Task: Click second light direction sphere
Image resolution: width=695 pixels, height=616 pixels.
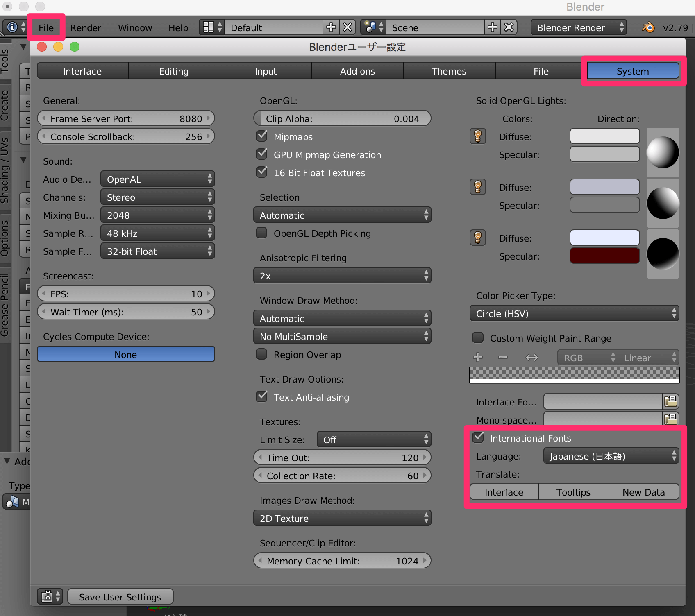Action: (x=663, y=203)
